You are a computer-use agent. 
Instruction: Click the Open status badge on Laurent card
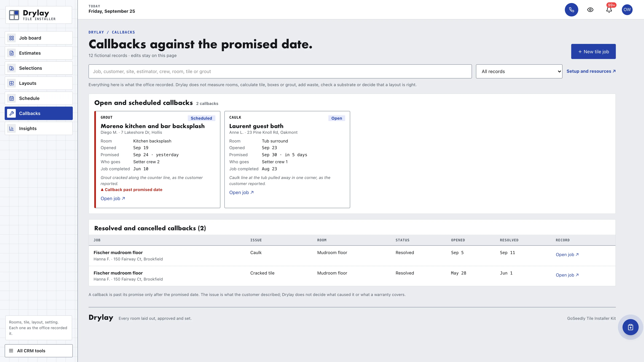click(336, 118)
